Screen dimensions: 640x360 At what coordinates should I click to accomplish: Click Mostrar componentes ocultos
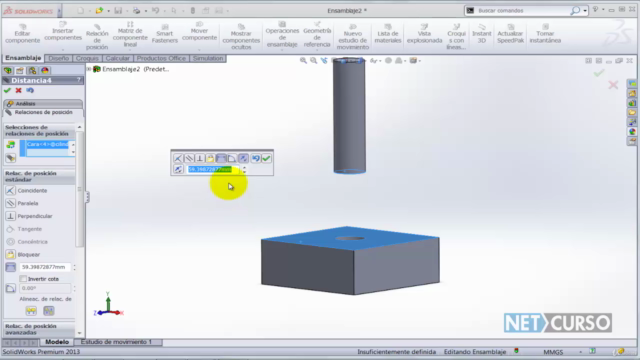click(241, 37)
